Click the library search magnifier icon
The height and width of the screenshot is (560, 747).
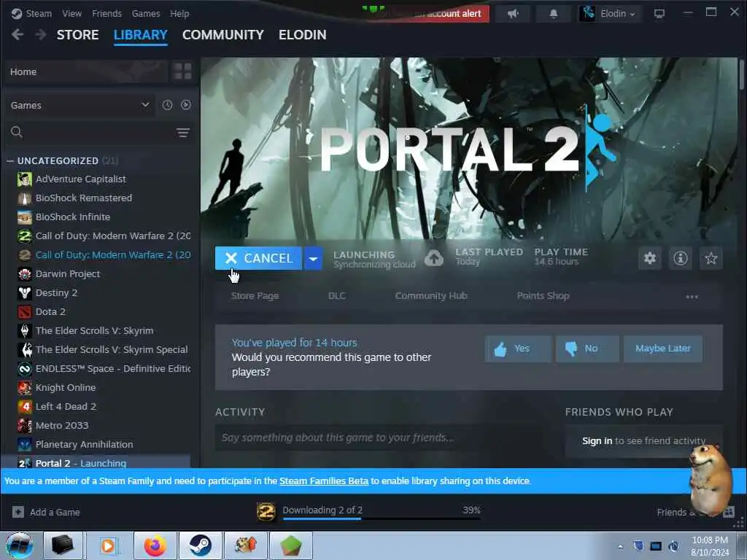[17, 132]
